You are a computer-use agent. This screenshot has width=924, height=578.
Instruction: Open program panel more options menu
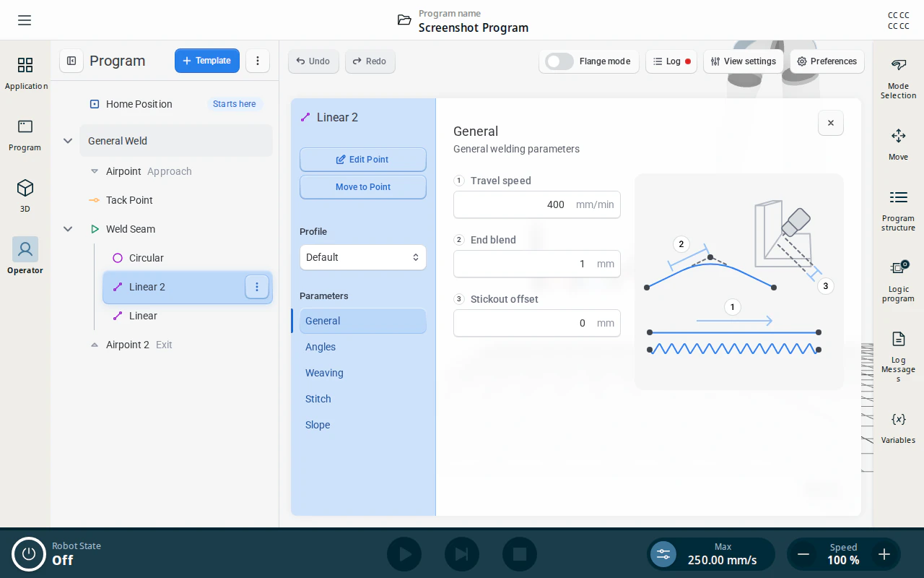[258, 61]
